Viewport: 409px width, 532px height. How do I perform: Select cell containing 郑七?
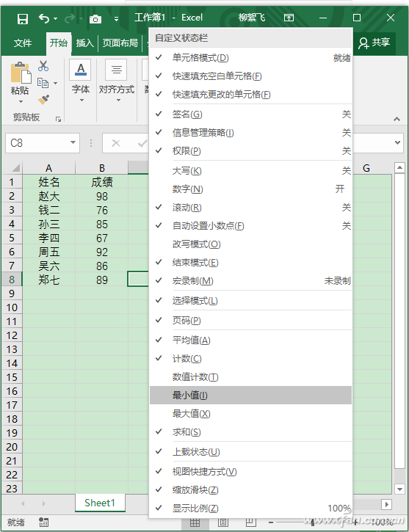coord(49,280)
